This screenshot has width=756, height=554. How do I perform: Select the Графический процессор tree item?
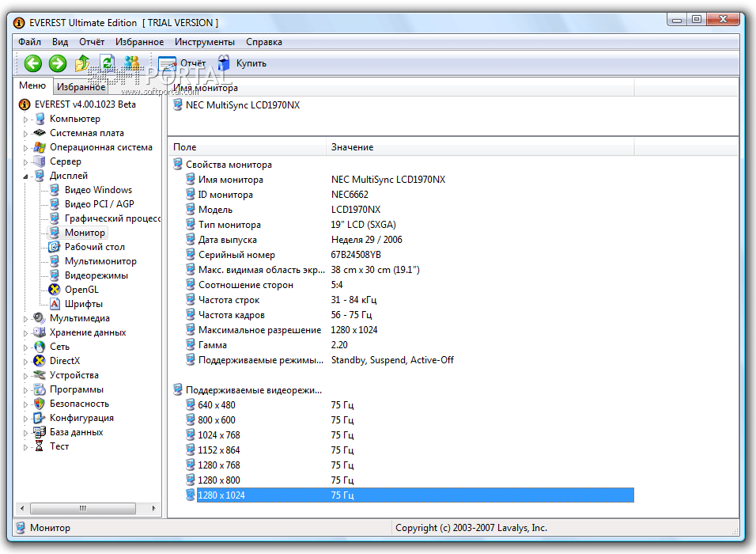click(112, 218)
